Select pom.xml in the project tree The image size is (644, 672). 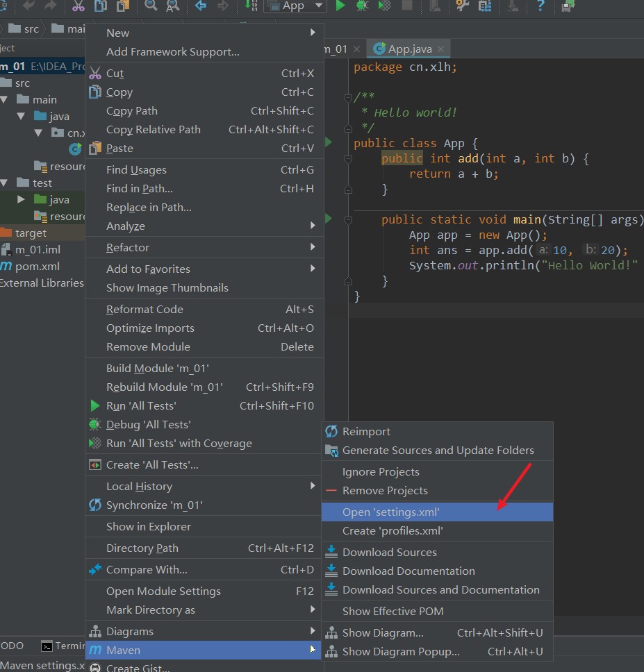(x=38, y=267)
